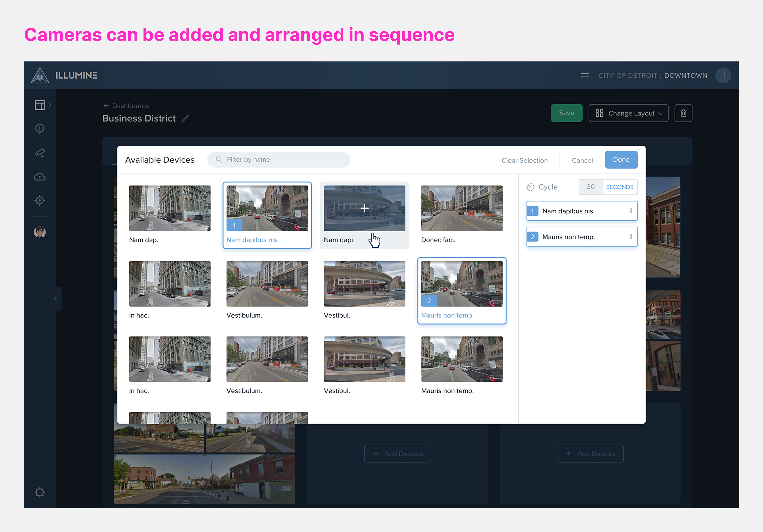
Task: Click the Done button
Action: coord(621,160)
